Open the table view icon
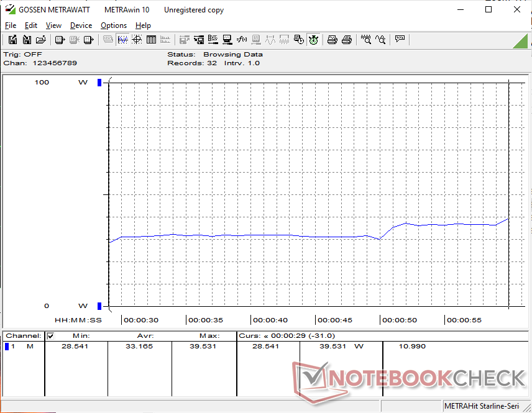The height and width of the screenshot is (413, 532). click(x=150, y=40)
